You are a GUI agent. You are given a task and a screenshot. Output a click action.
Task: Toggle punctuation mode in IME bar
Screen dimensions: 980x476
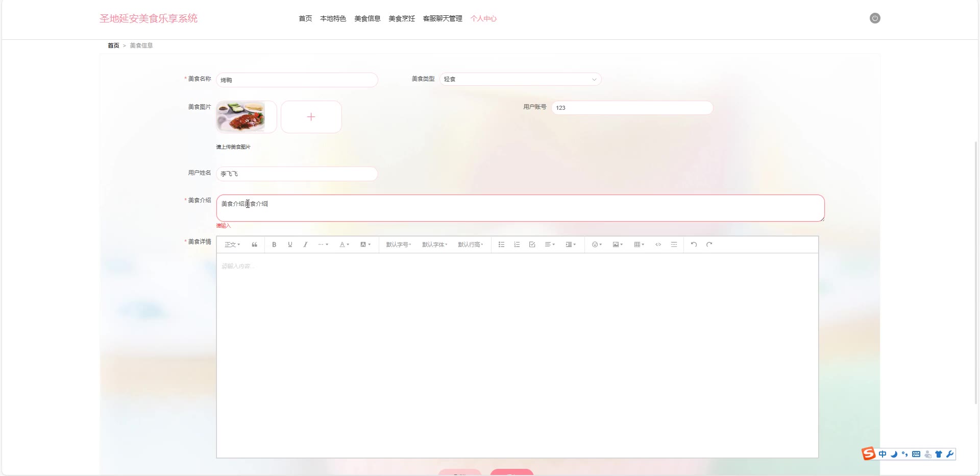[x=905, y=454]
